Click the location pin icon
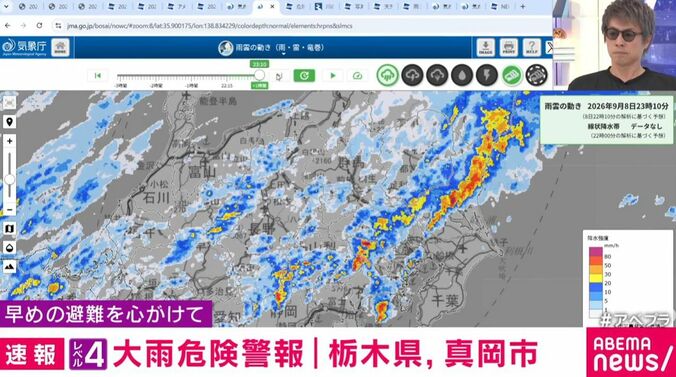Image resolution: width=676 pixels, height=377 pixels. [x=9, y=122]
